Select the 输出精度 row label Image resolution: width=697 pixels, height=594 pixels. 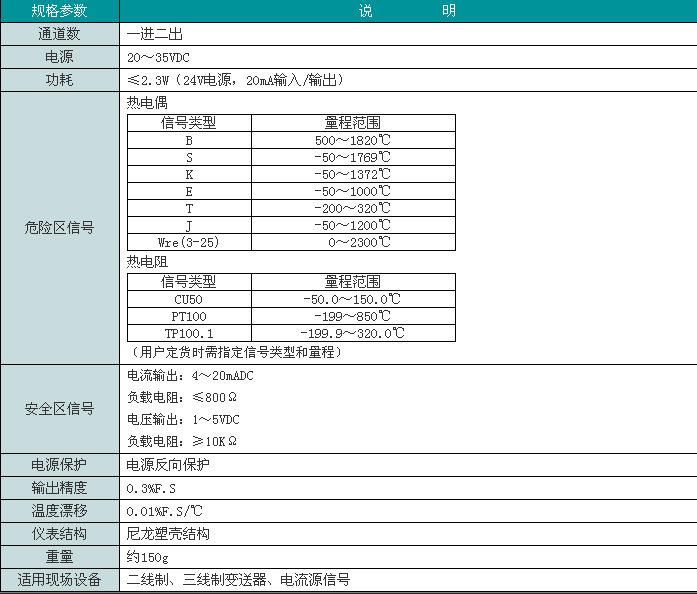pyautogui.click(x=59, y=488)
